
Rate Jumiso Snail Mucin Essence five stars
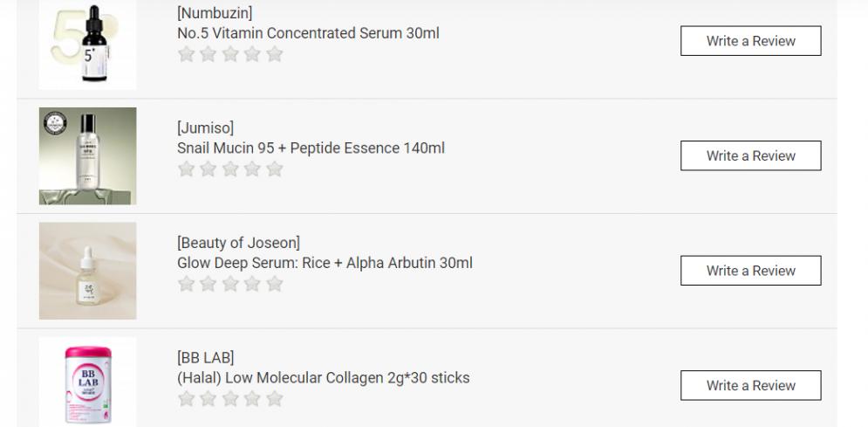pos(275,169)
